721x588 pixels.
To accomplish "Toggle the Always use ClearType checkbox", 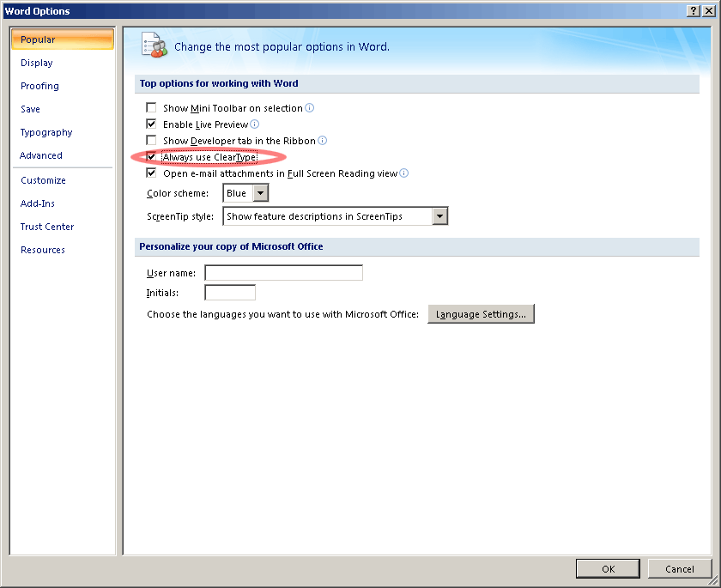I will tap(151, 157).
